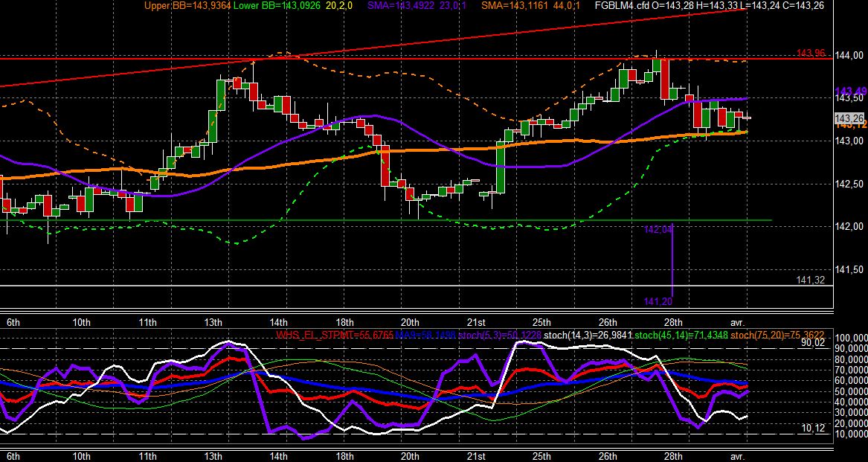Click '13th' on the price chart date axis

coord(213,322)
